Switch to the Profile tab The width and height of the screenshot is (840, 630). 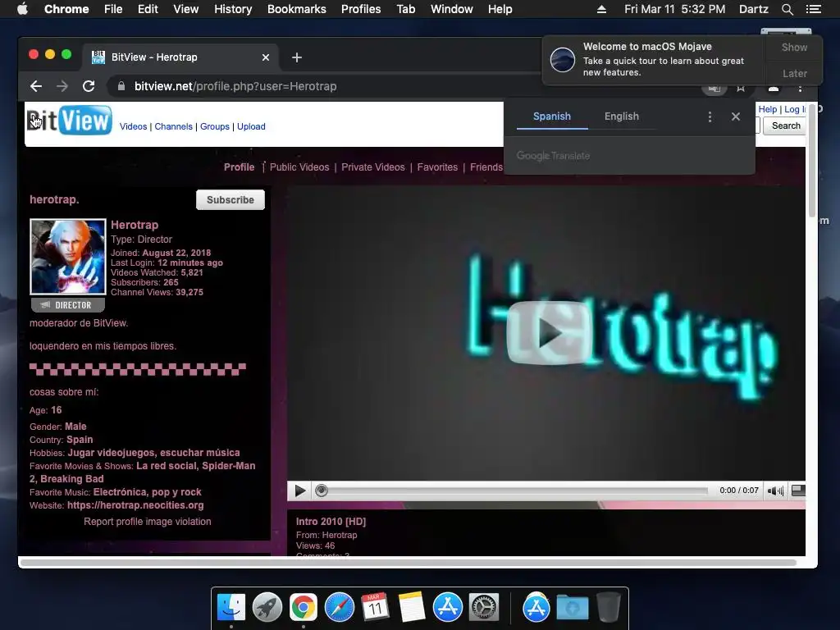pos(239,167)
